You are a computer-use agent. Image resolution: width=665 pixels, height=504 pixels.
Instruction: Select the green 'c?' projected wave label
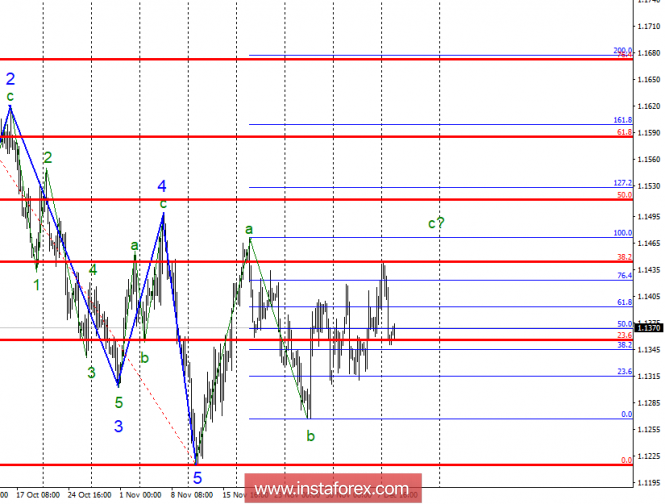pyautogui.click(x=435, y=223)
